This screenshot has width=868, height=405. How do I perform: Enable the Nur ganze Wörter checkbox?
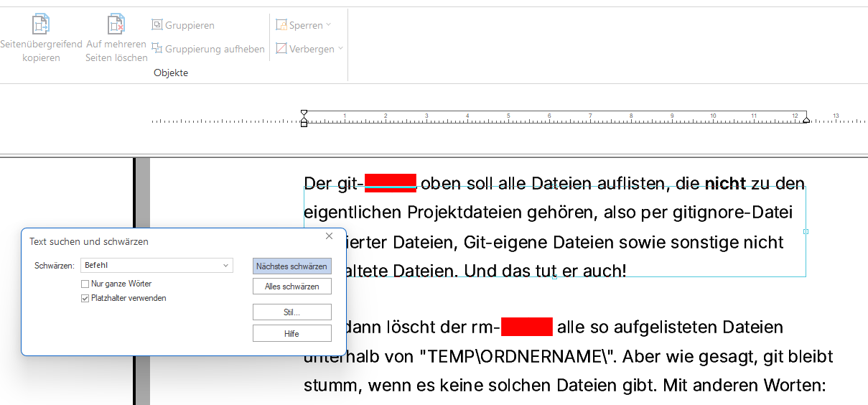[85, 284]
